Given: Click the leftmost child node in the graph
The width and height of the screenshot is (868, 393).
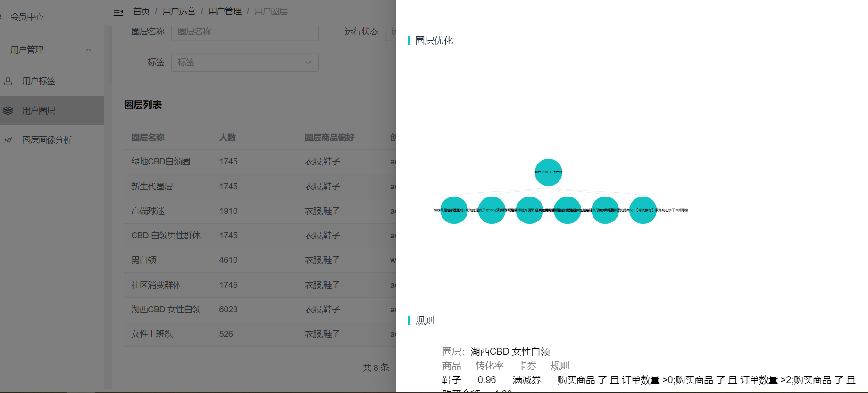Looking at the screenshot, I should 454,210.
